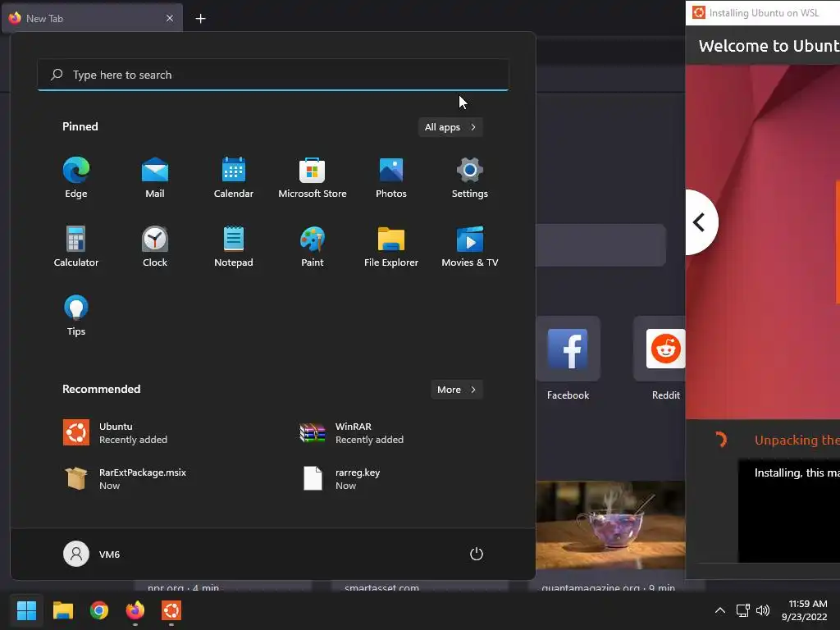Open the Calculator app
Viewport: 840px width, 630px height.
point(76,247)
